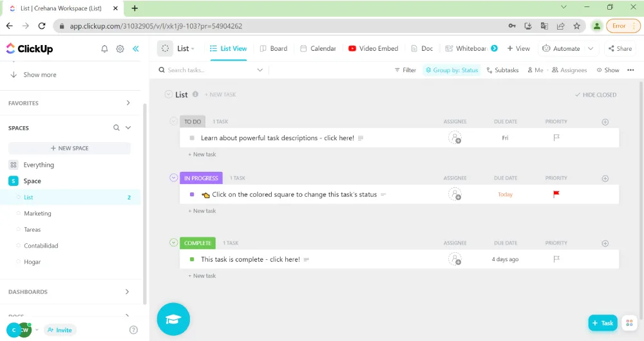This screenshot has width=644, height=341.
Task: Collapse the COMPLETE group
Action: (x=173, y=243)
